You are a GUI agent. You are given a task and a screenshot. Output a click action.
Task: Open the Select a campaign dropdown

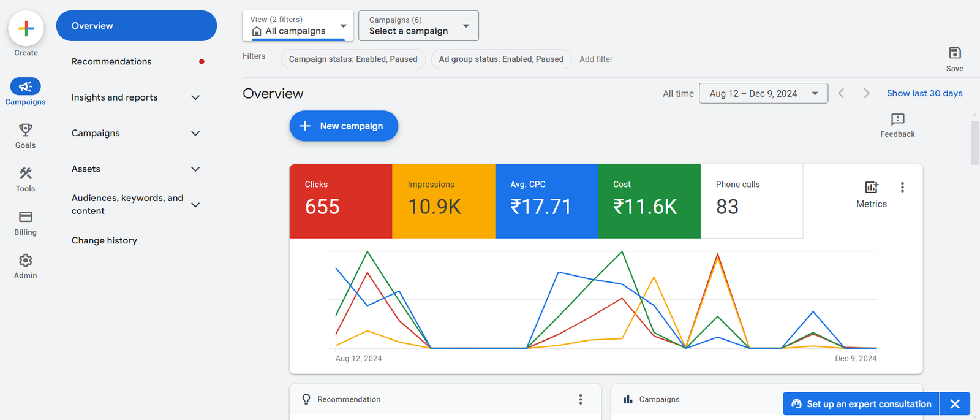(x=418, y=26)
